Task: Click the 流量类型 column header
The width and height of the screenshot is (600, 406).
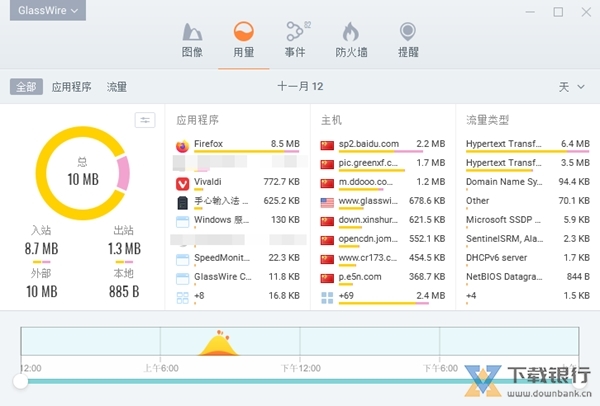Action: pyautogui.click(x=487, y=120)
